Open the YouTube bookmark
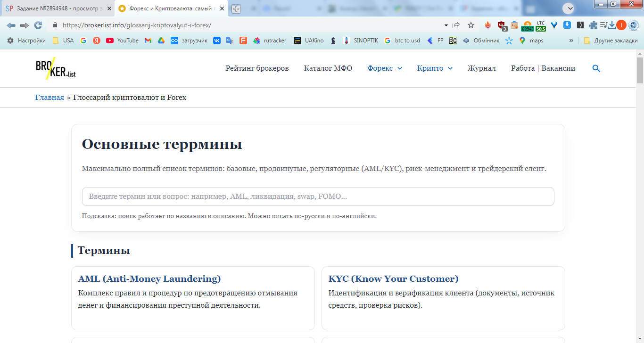This screenshot has width=644, height=343. (123, 41)
